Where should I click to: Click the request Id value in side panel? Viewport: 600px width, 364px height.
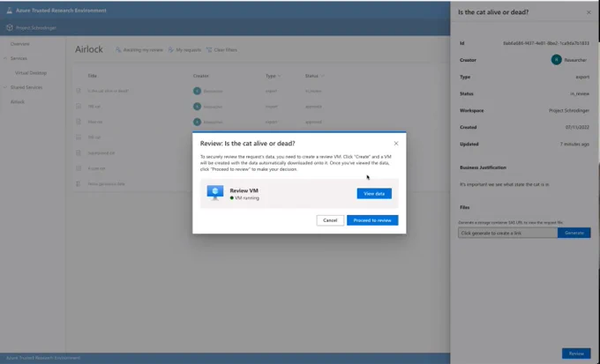click(x=546, y=43)
